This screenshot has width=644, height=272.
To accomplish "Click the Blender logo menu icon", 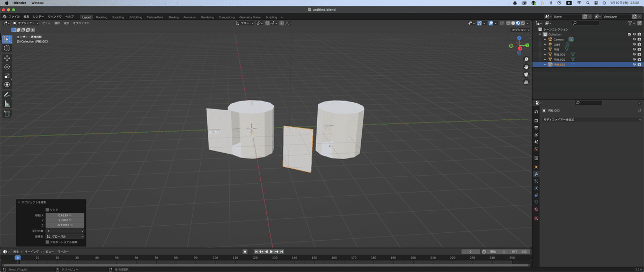I will pyautogui.click(x=5, y=17).
